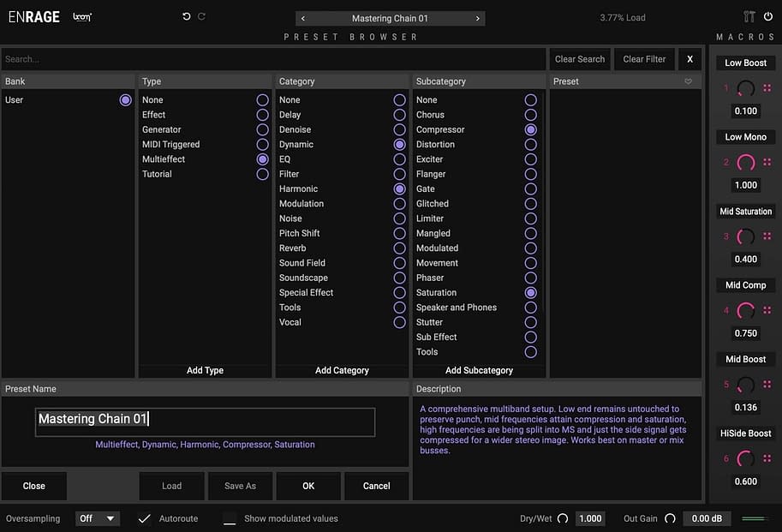Screen dimensions: 782x532
Task: Go to the previous preset arrow
Action: (303, 18)
